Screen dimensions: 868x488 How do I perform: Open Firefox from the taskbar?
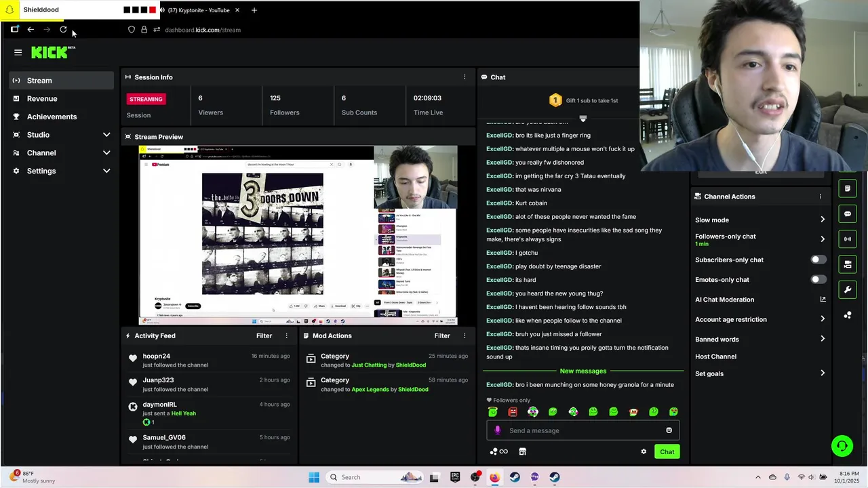(494, 477)
